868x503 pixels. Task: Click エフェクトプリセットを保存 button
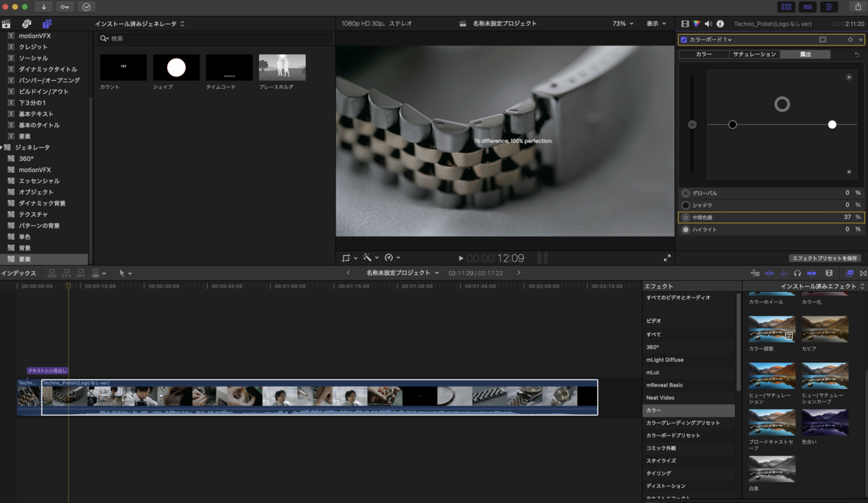pyautogui.click(x=825, y=258)
